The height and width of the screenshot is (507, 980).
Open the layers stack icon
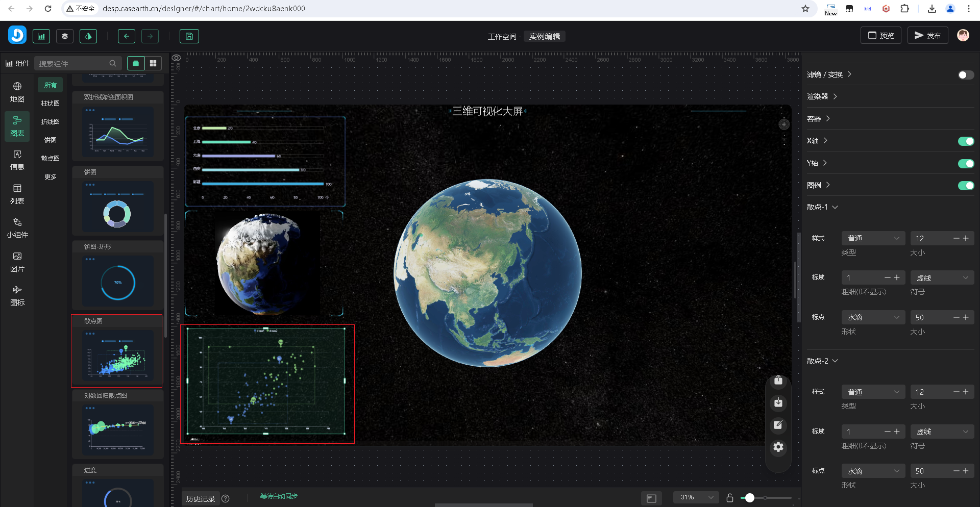point(65,36)
